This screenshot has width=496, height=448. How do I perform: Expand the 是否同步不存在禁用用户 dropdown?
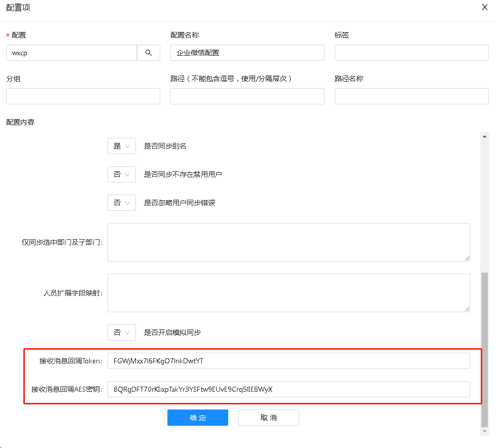121,174
